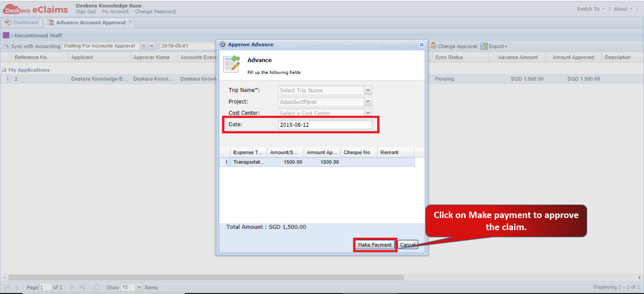Viewport: 644px width, 294px height.
Task: Click the refresh icon in paging bar
Action: pyautogui.click(x=97, y=287)
